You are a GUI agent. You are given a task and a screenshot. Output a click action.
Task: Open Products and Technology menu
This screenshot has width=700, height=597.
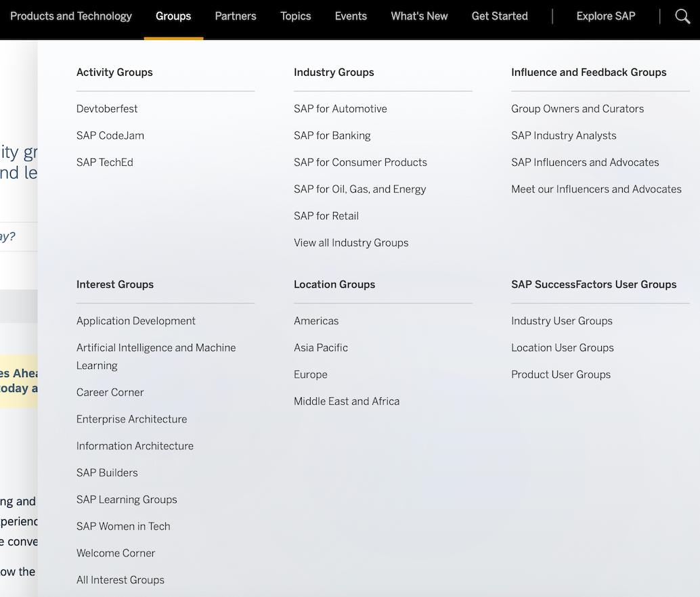point(71,16)
